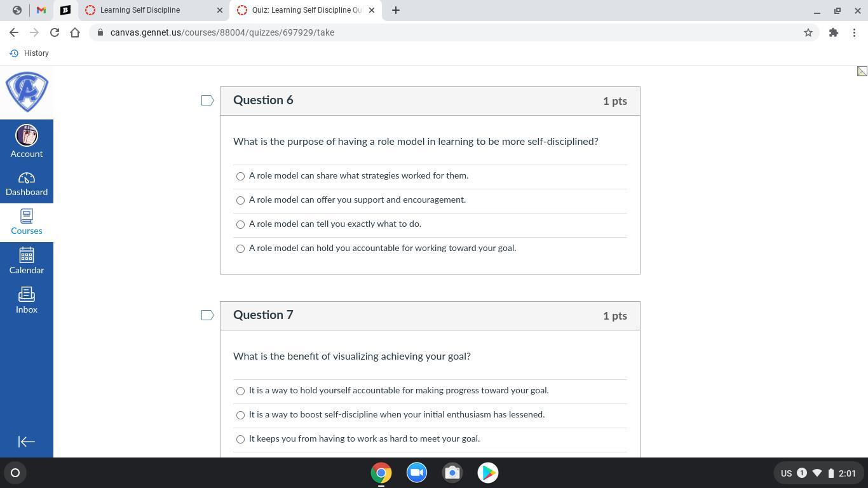868x488 pixels.
Task: Open the browser extensions puzzle icon
Action: click(x=834, y=32)
